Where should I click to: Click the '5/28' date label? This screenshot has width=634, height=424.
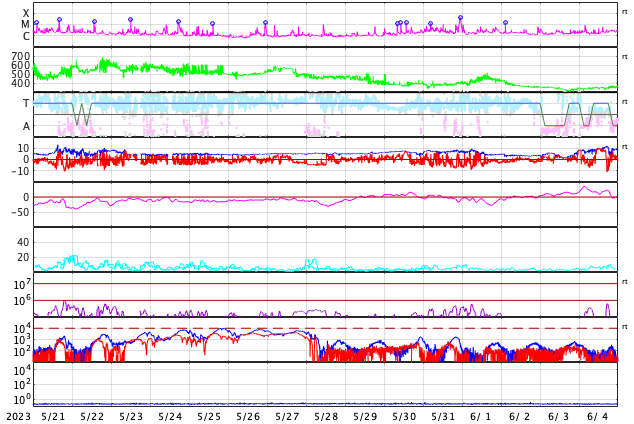coord(326,417)
